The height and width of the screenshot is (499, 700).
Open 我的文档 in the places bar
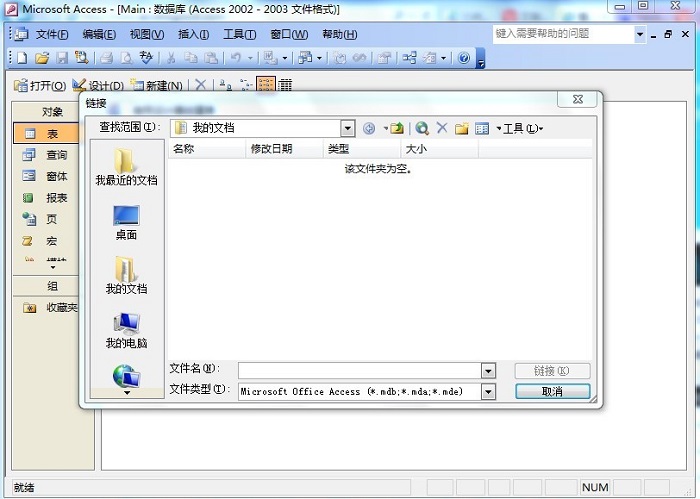coord(126,275)
